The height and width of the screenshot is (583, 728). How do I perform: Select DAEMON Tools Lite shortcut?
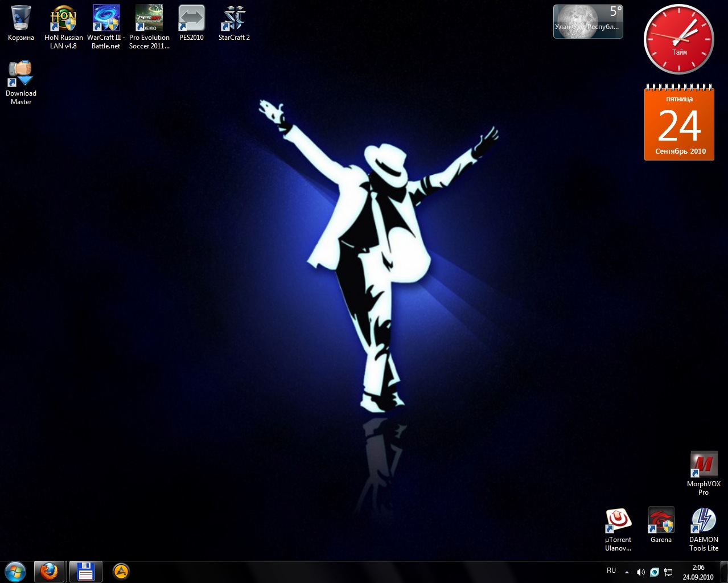(x=704, y=521)
